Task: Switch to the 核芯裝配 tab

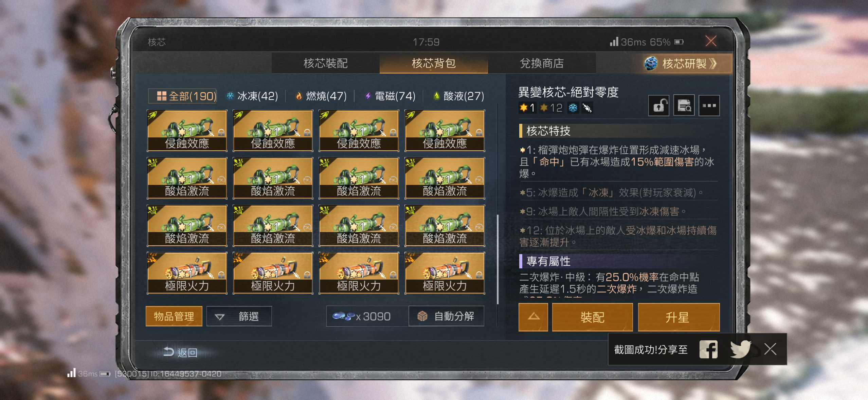Action: (325, 63)
